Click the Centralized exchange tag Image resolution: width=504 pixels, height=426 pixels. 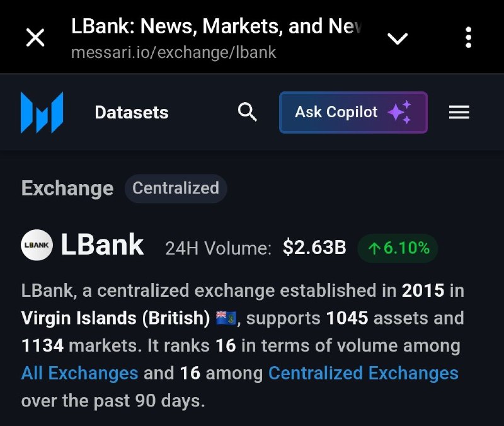(x=176, y=188)
